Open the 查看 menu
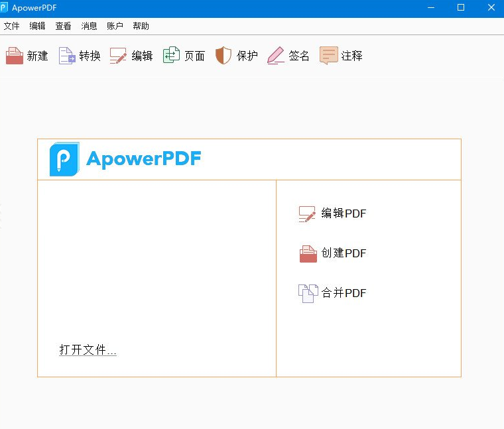Viewport: 504px width, 429px height. (x=63, y=26)
